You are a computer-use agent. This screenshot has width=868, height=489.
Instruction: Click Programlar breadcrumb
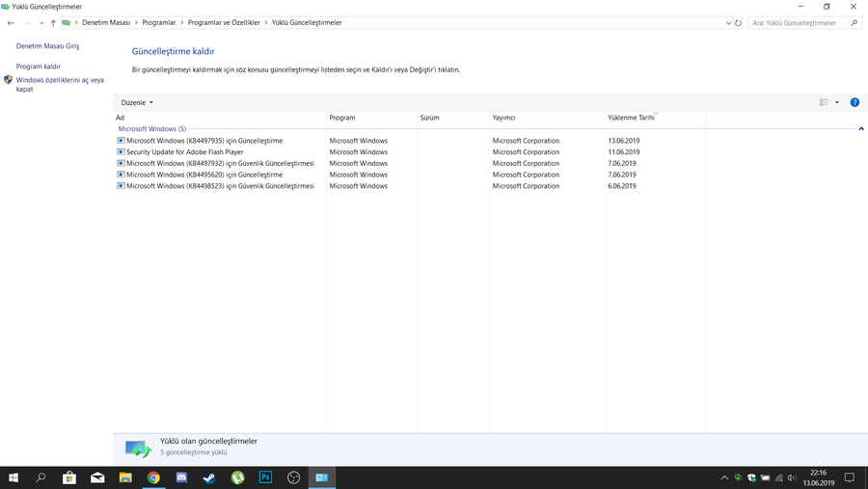pyautogui.click(x=159, y=23)
